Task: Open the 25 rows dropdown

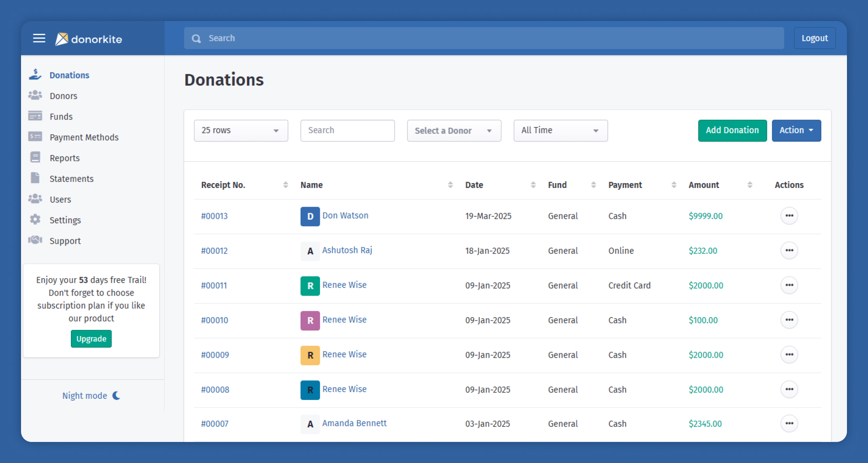Action: pyautogui.click(x=241, y=130)
